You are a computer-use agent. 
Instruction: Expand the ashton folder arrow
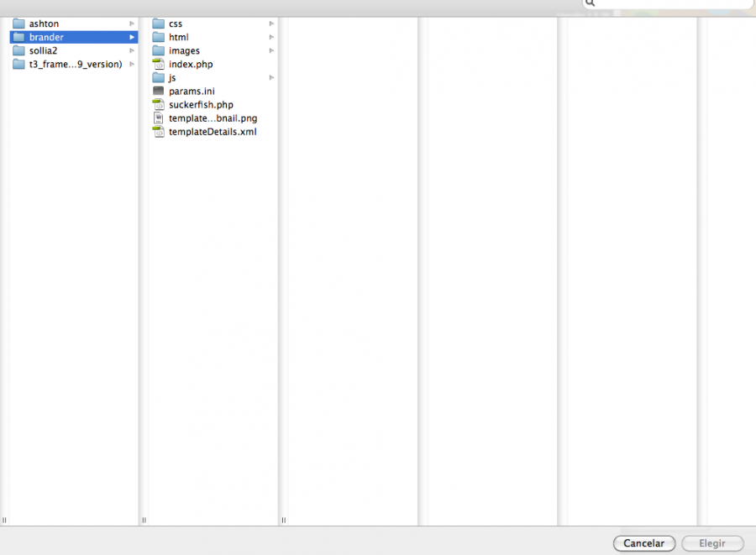(x=132, y=24)
